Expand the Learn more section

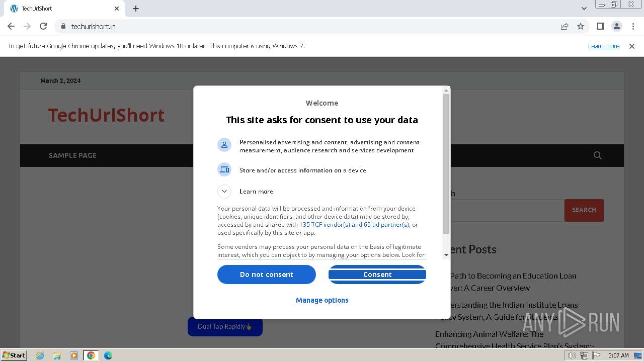(x=224, y=191)
